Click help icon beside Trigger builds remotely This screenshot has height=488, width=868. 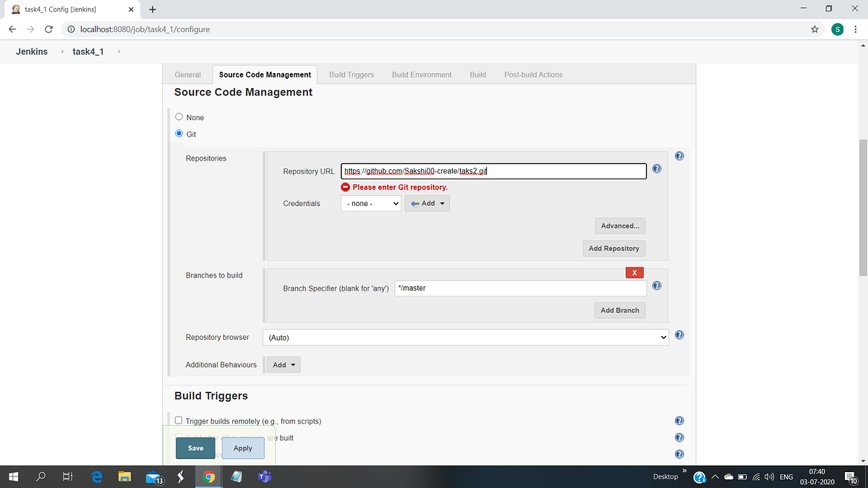678,420
